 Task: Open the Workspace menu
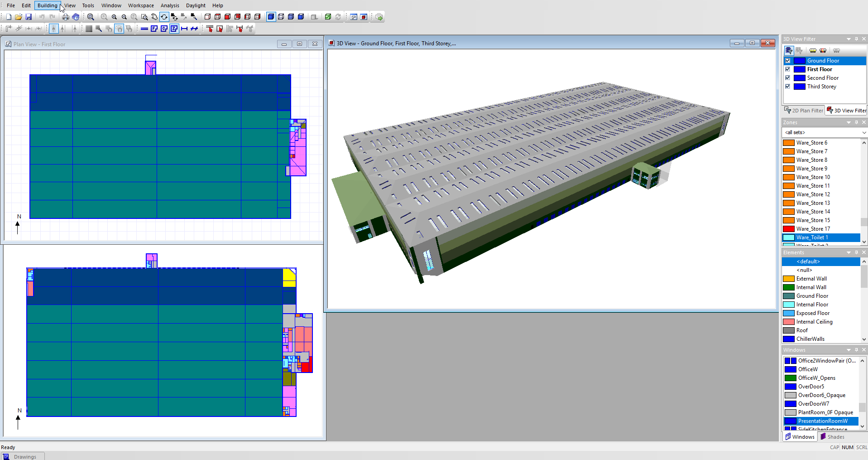point(141,5)
